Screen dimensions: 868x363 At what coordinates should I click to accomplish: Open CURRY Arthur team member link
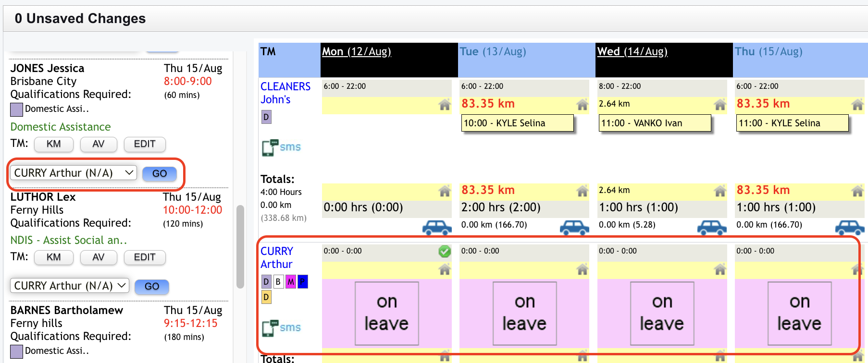click(x=277, y=258)
